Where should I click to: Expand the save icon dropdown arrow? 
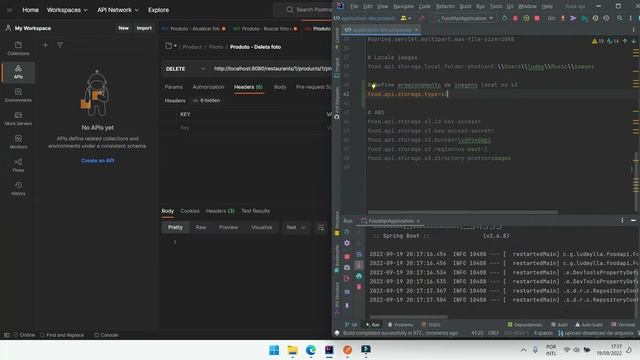pos(175,46)
